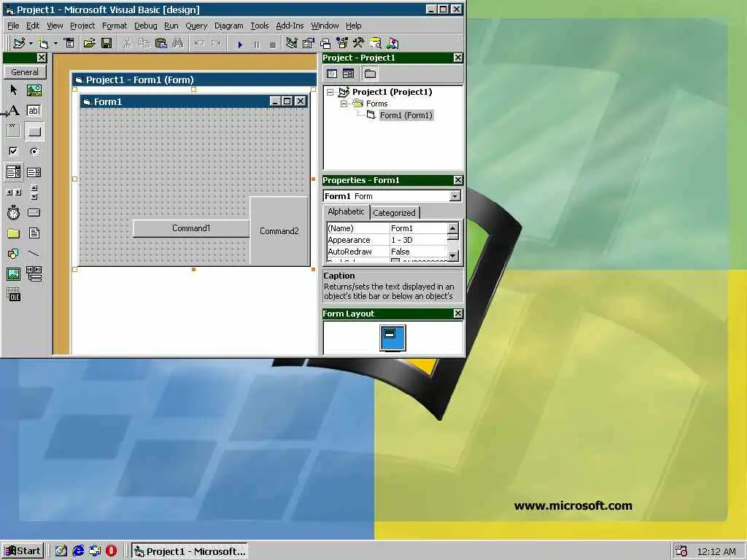The image size is (747, 560).
Task: Open the Project menu
Action: (82, 26)
